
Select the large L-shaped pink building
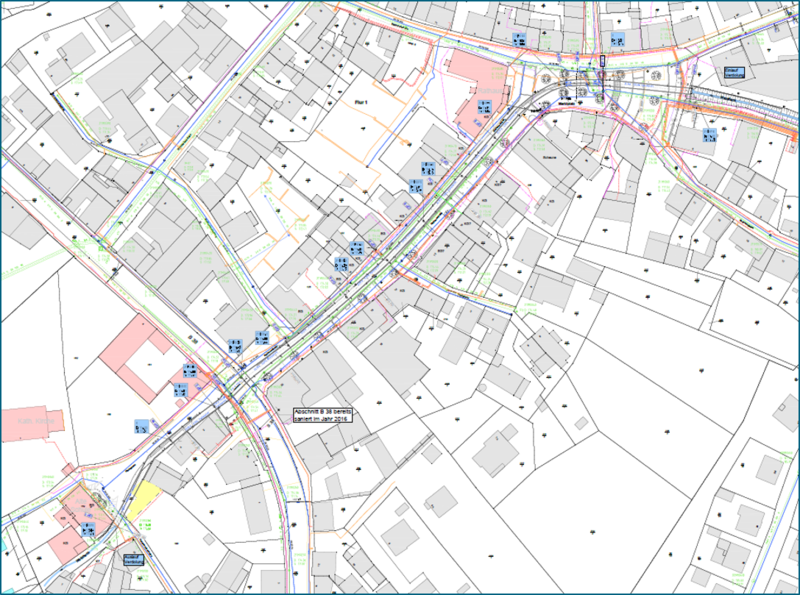tap(142, 352)
